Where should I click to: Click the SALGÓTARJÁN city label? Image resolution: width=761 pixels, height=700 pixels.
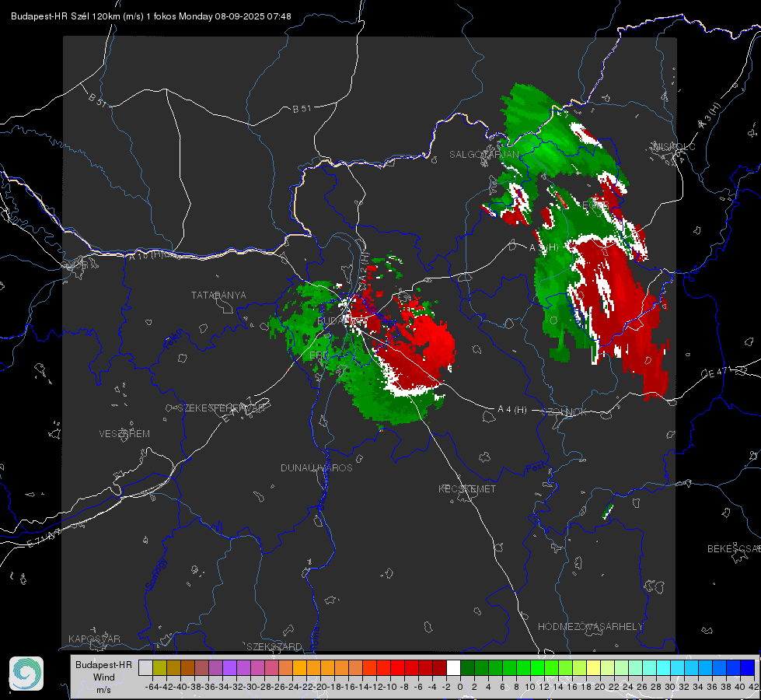[483, 155]
